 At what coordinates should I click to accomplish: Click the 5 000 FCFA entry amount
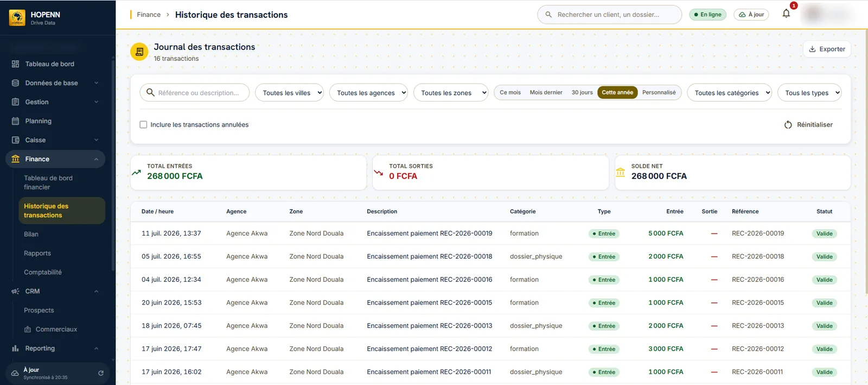coord(666,233)
